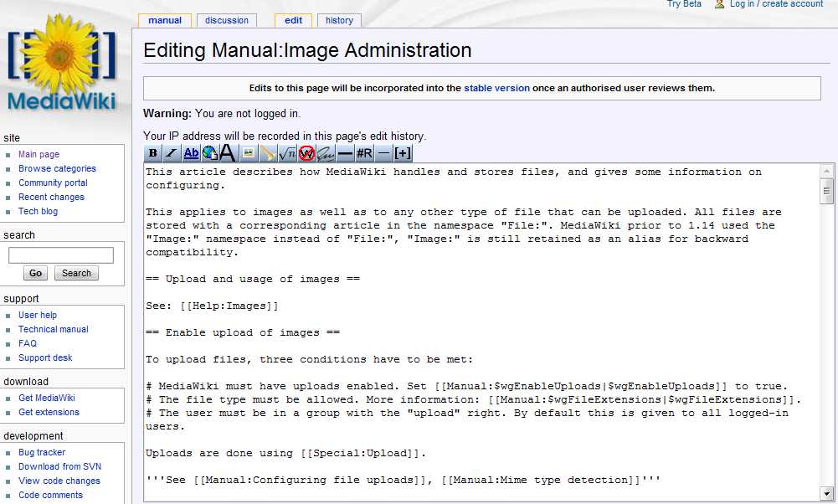Screen dimensions: 838x504
Task: View Recent changes
Action: click(x=51, y=197)
